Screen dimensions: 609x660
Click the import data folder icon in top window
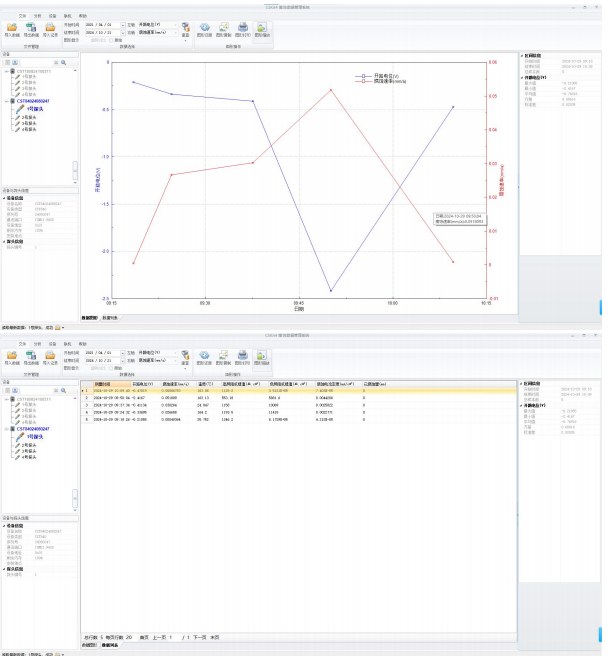tap(12, 27)
